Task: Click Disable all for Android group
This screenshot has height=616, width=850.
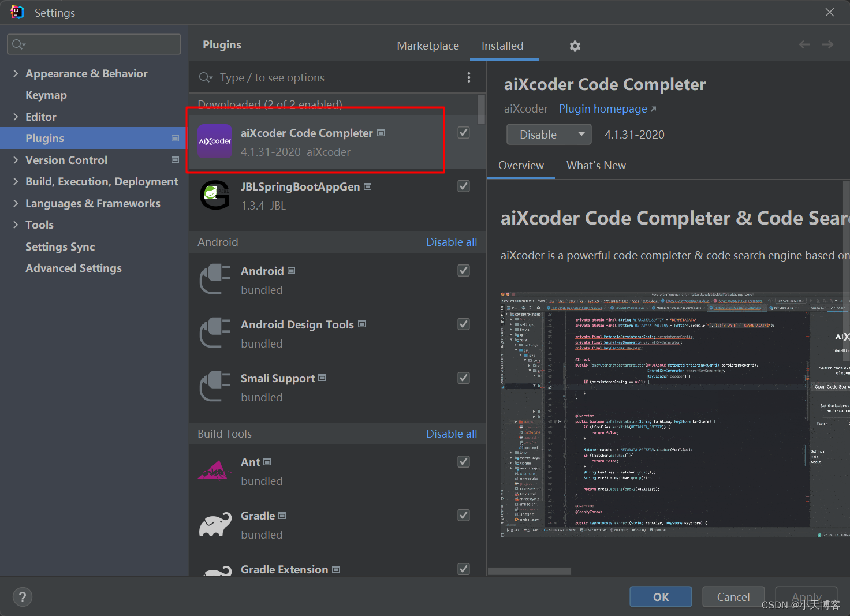Action: [x=452, y=242]
